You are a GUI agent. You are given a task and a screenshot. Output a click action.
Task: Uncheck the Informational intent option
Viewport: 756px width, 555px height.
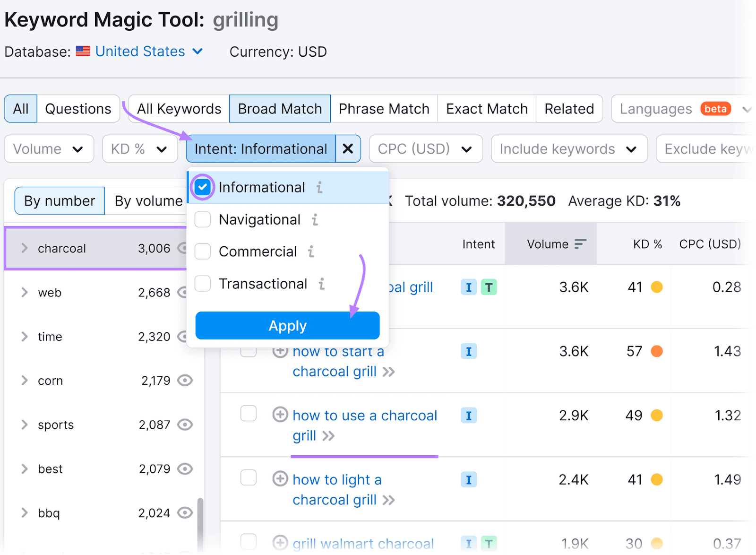tap(203, 187)
